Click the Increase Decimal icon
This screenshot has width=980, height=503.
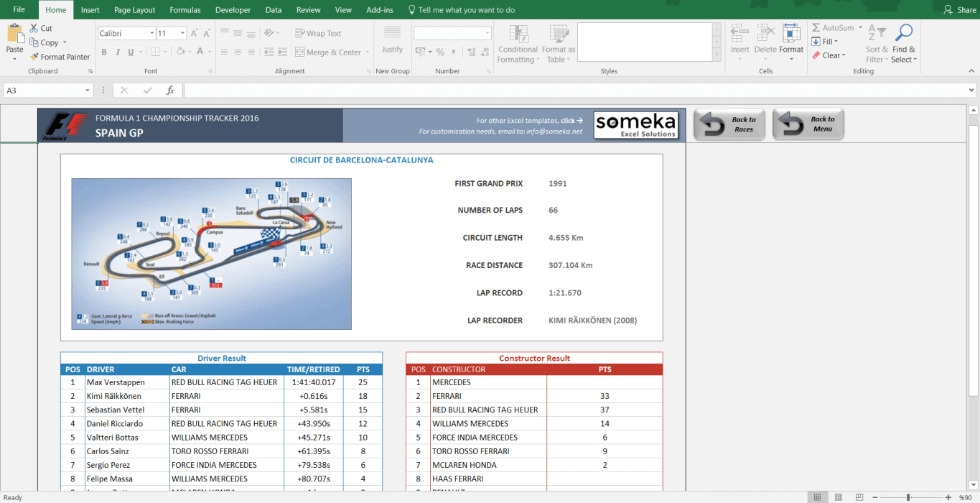(471, 52)
